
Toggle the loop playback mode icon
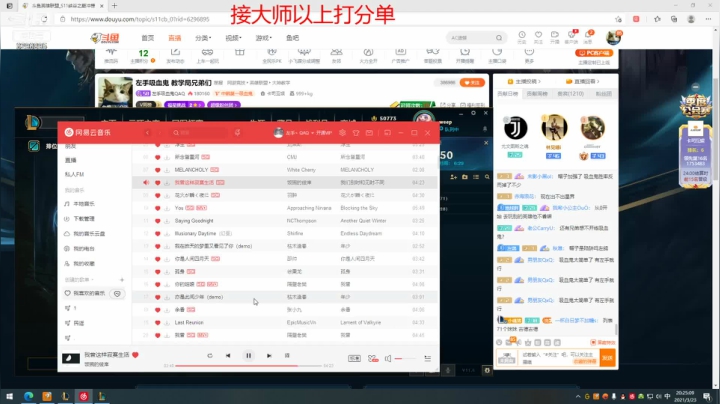point(210,355)
